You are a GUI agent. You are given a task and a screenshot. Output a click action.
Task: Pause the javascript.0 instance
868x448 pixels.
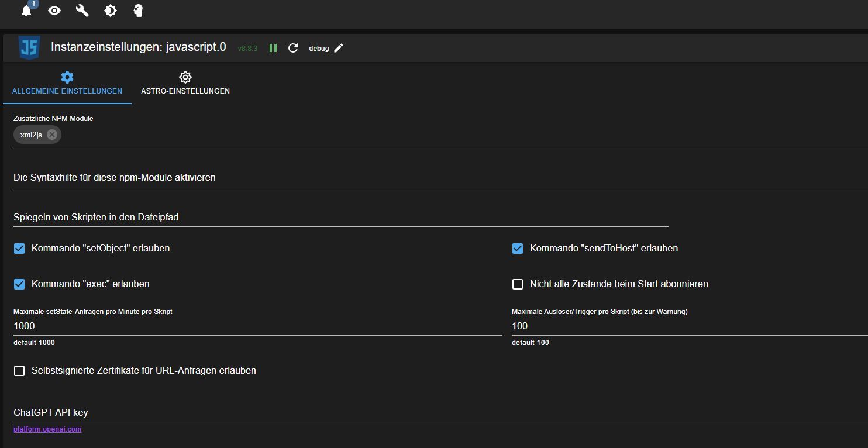pos(273,48)
